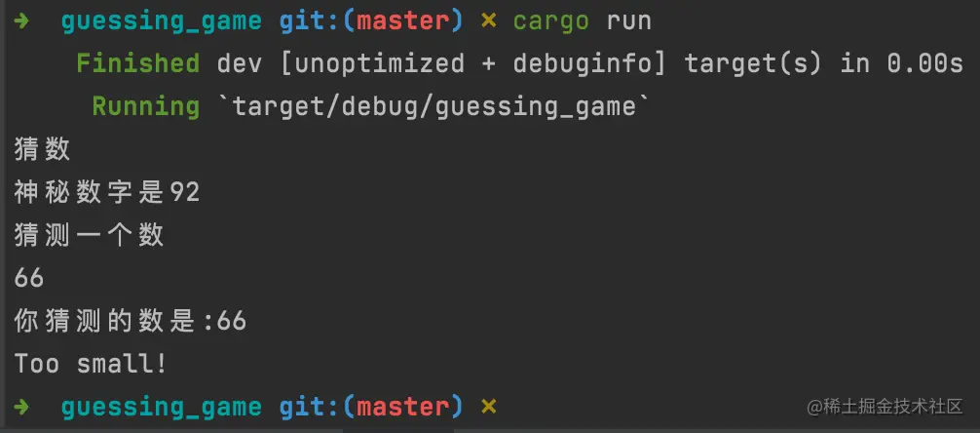Image resolution: width=980 pixels, height=433 pixels.
Task: Click the red master branch name on the top line
Action: [x=403, y=21]
